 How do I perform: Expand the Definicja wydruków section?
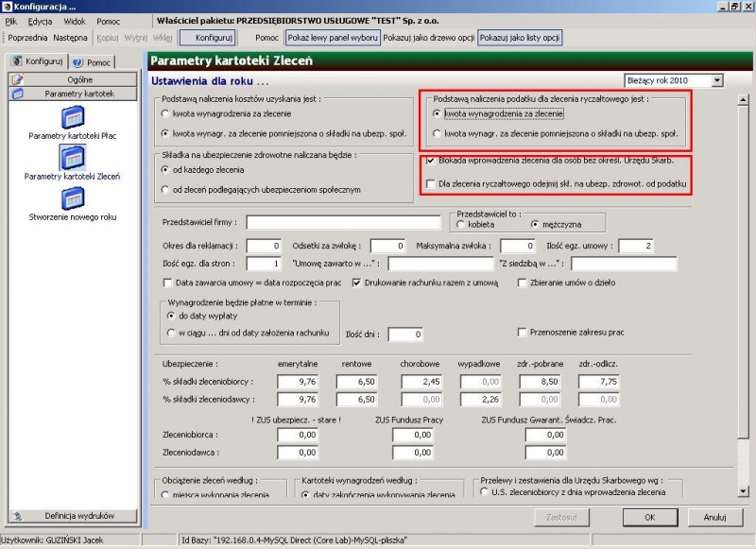pos(73,516)
